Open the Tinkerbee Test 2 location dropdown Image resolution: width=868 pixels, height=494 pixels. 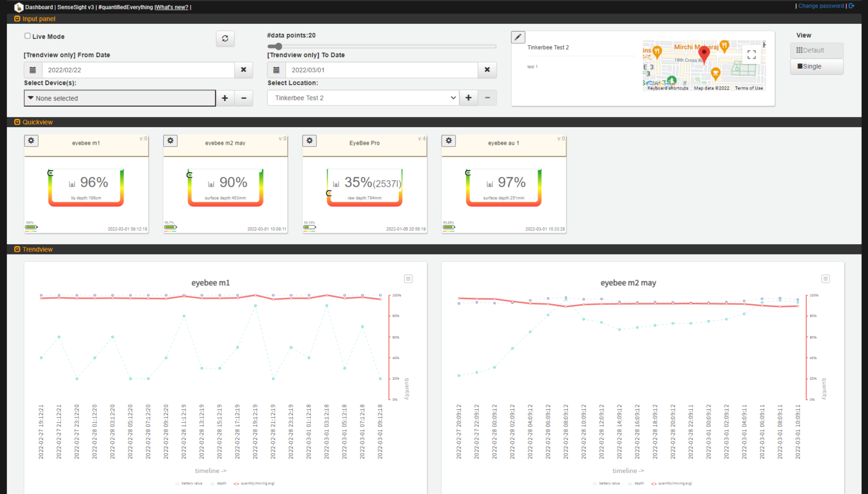[x=362, y=98]
